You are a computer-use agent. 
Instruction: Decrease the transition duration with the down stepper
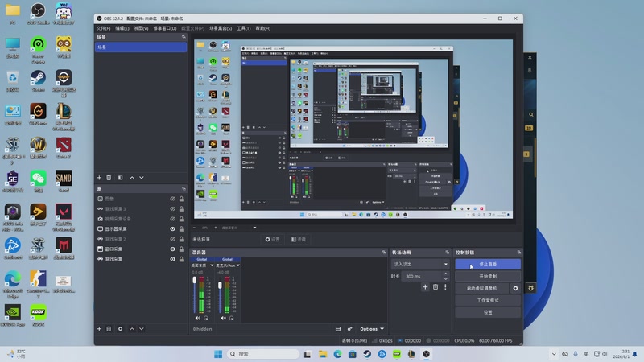(446, 278)
